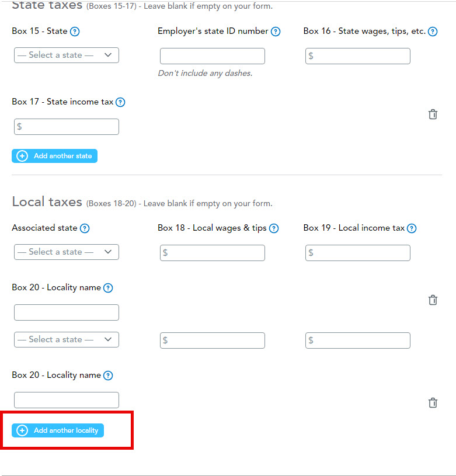
Task: Open help for Box 19 local income tax
Action: click(x=412, y=228)
